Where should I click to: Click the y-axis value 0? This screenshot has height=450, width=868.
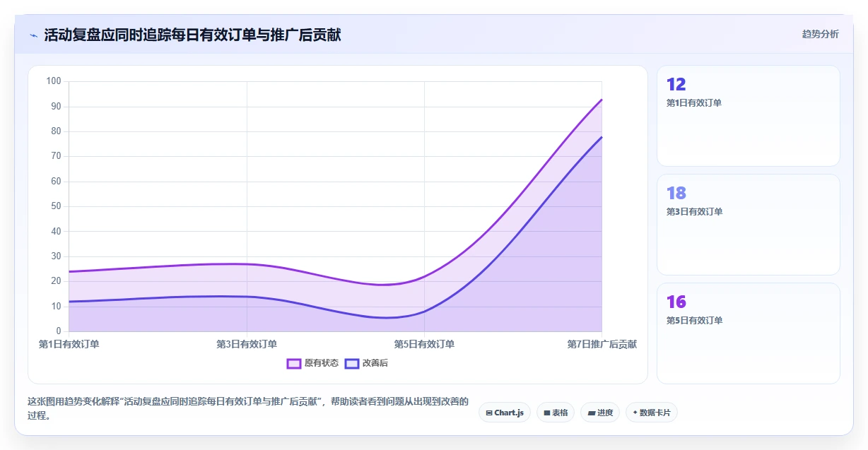(59, 331)
